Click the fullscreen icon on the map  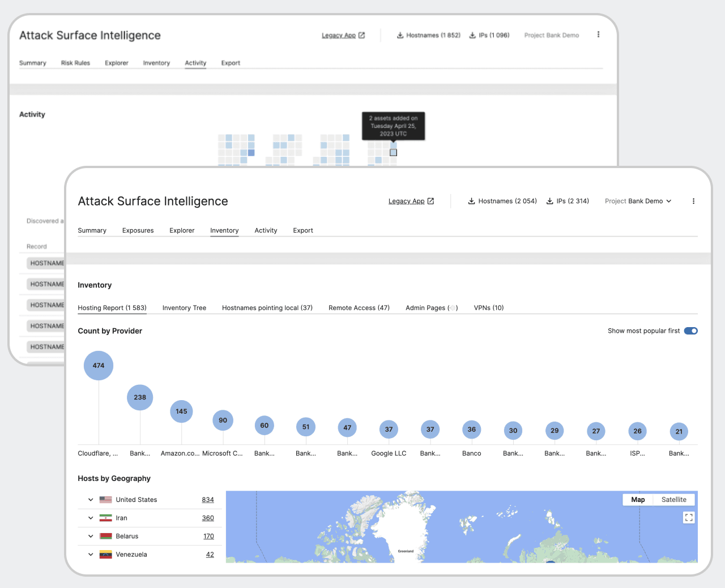689,517
